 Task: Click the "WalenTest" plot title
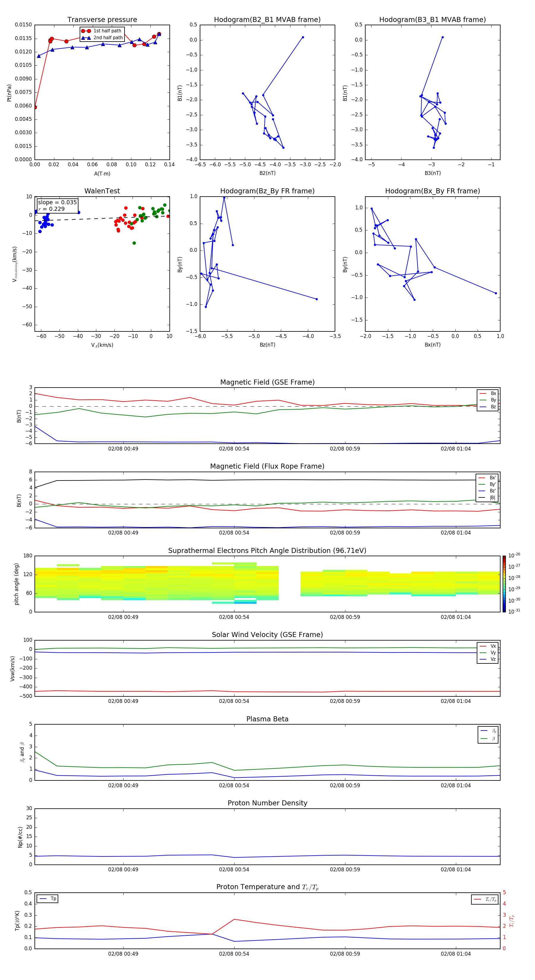[102, 191]
